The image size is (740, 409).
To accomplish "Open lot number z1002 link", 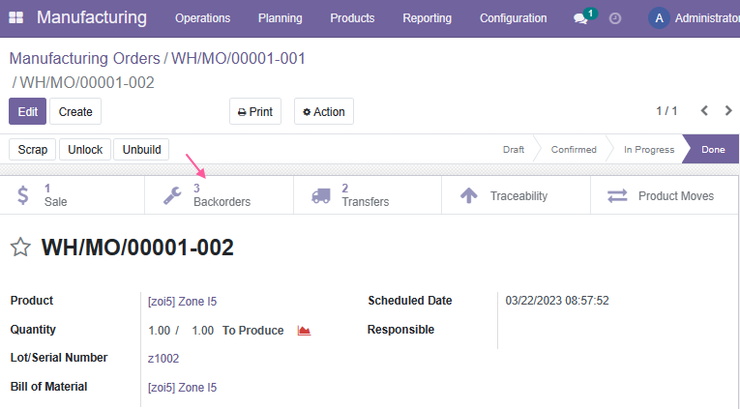I will [163, 359].
